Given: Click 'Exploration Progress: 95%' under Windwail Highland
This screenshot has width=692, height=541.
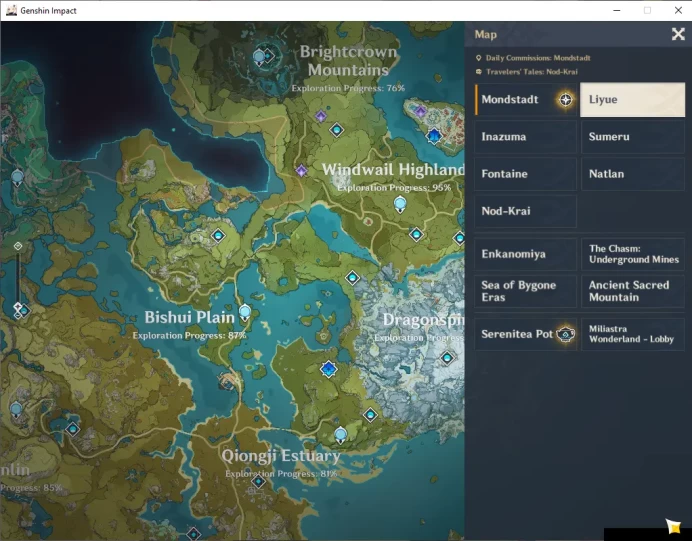Looking at the screenshot, I should [x=394, y=188].
